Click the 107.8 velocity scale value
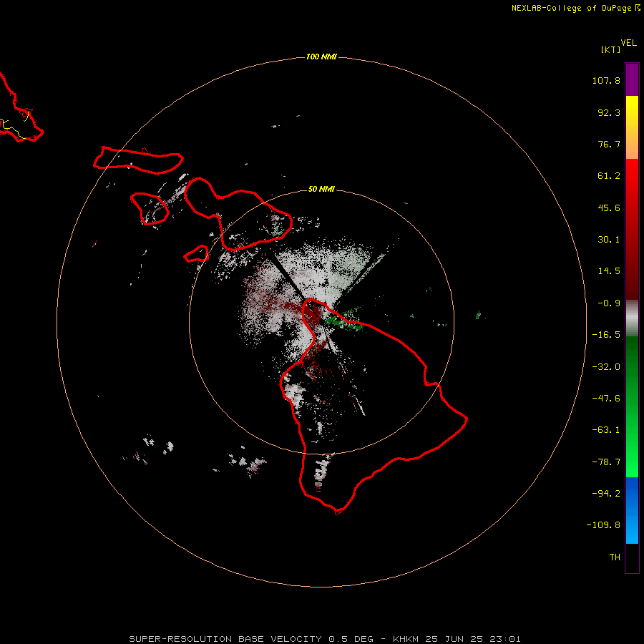 (606, 80)
